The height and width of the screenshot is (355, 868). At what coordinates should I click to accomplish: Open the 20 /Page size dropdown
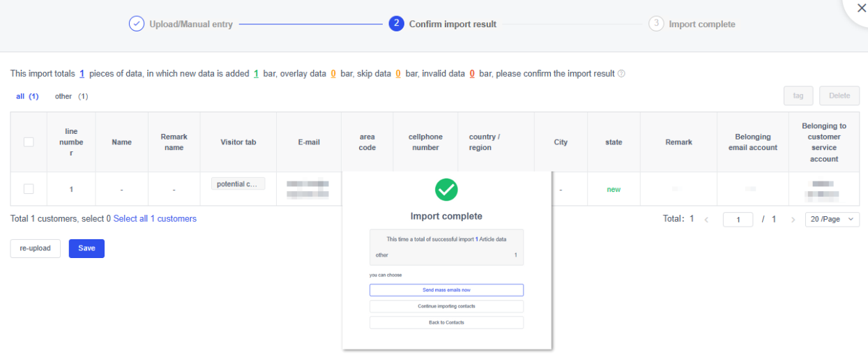coord(832,219)
